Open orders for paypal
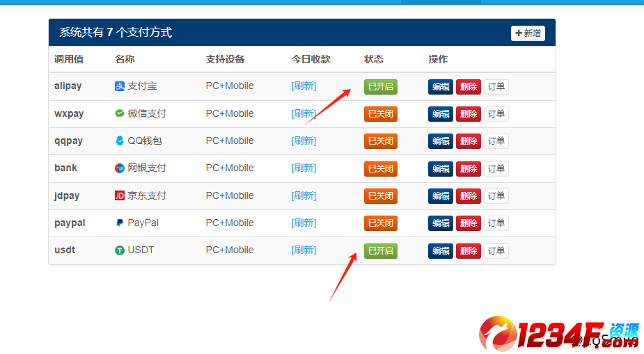The image size is (644, 354). [496, 223]
